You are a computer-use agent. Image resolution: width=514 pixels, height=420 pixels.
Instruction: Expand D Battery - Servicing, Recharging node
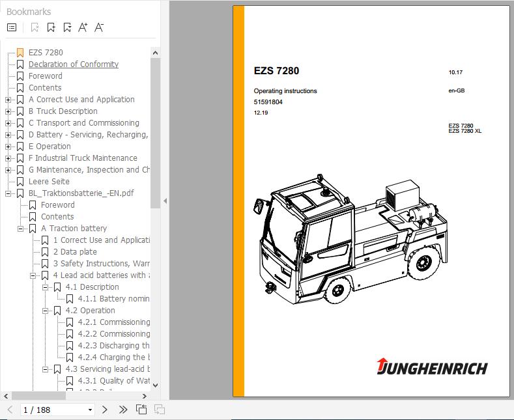(8, 135)
